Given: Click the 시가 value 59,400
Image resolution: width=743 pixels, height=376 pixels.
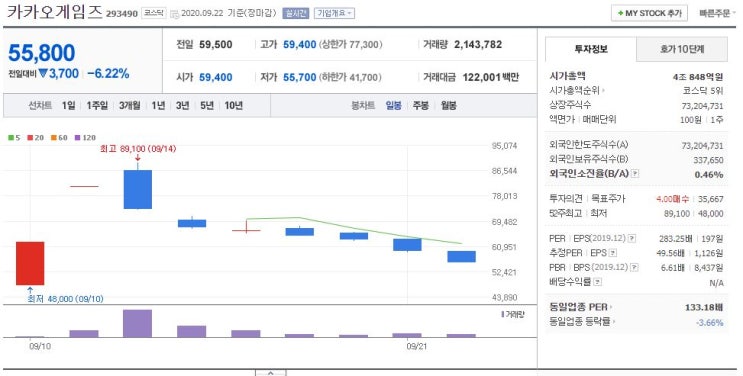Looking at the screenshot, I should point(216,77).
